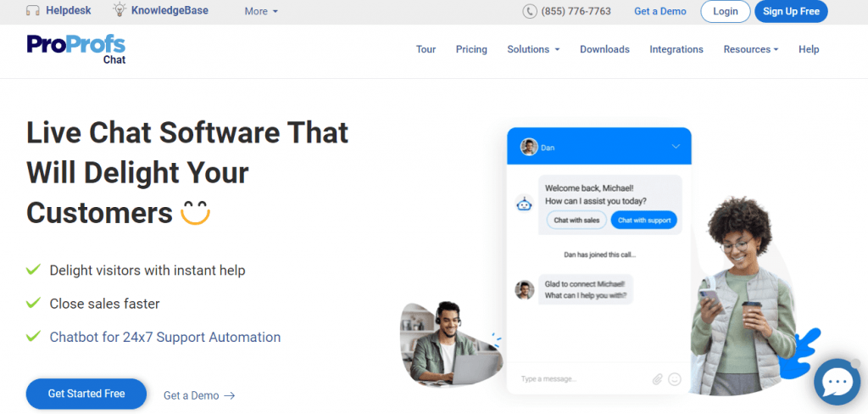Open the Pricing page
The height and width of the screenshot is (414, 868).
pyautogui.click(x=471, y=49)
